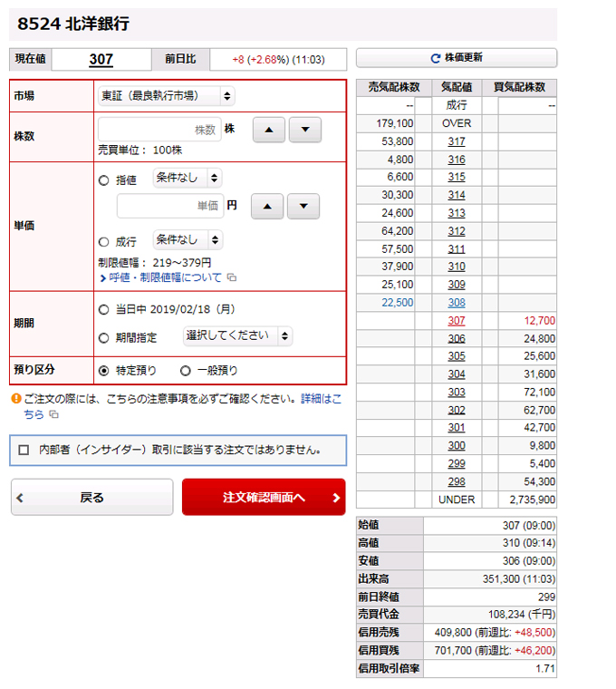Click 株価更新 button to refresh quotes
Screen dimensions: 616x689
tap(457, 58)
